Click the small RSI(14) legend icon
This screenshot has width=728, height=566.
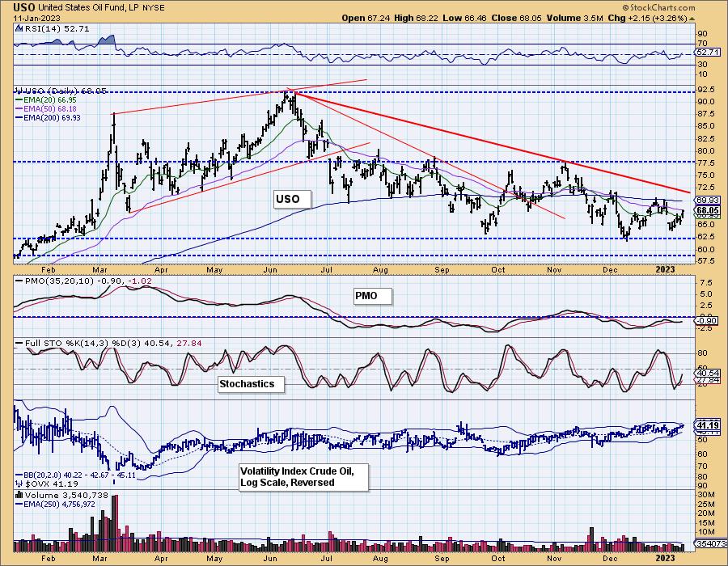pos(19,28)
